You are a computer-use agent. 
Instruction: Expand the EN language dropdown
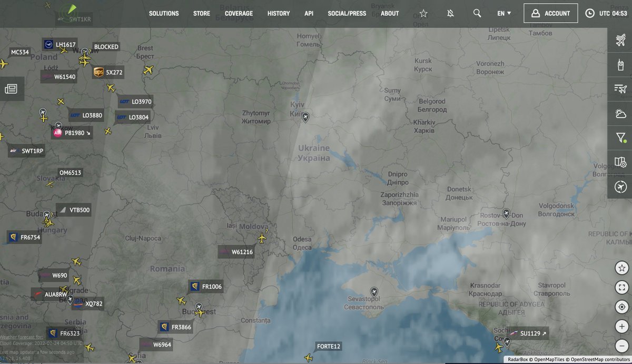[504, 13]
